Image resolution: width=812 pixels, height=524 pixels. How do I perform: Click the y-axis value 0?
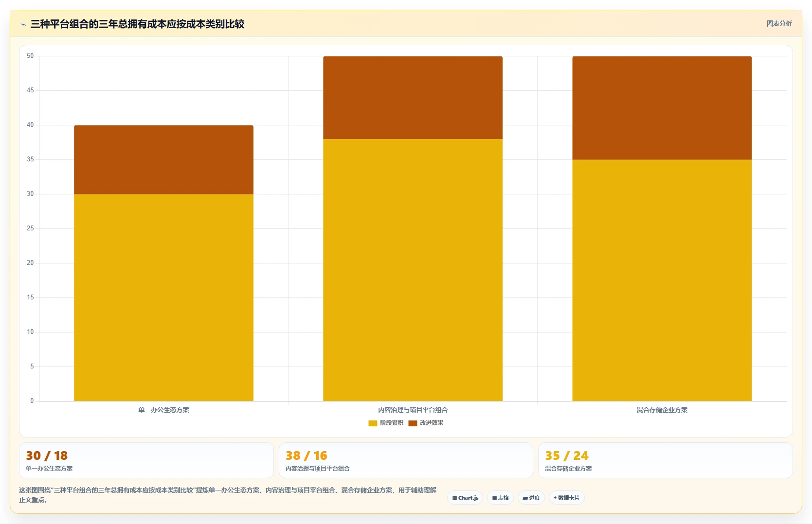tap(32, 401)
